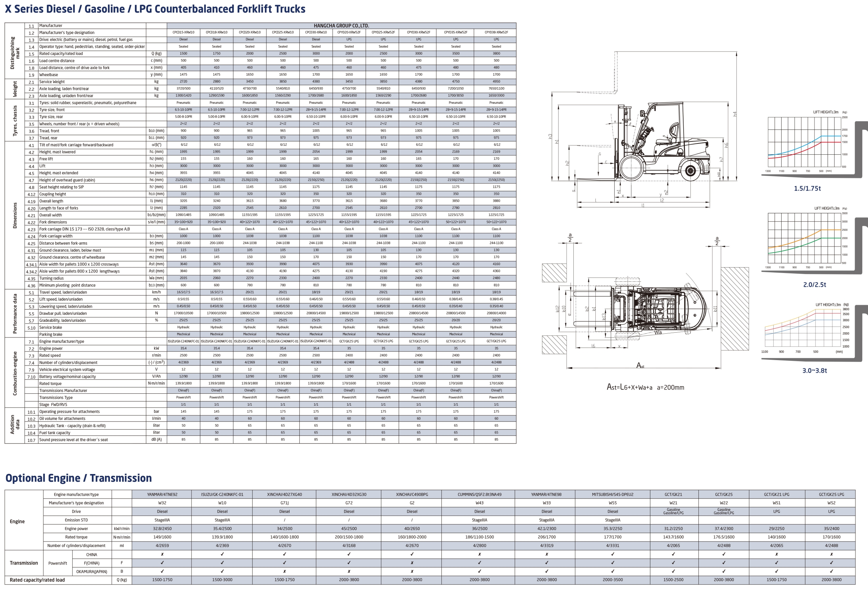Select the 2.0/2.5t load capacity chart

[x=805, y=238]
